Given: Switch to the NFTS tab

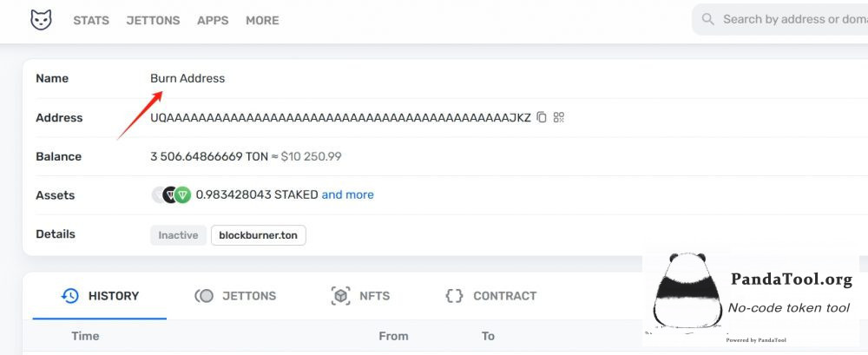Looking at the screenshot, I should tap(360, 296).
